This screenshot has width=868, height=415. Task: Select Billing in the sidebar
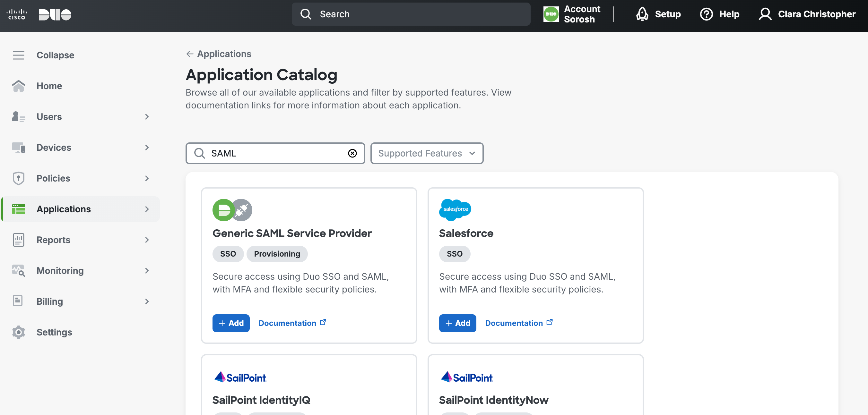point(49,301)
